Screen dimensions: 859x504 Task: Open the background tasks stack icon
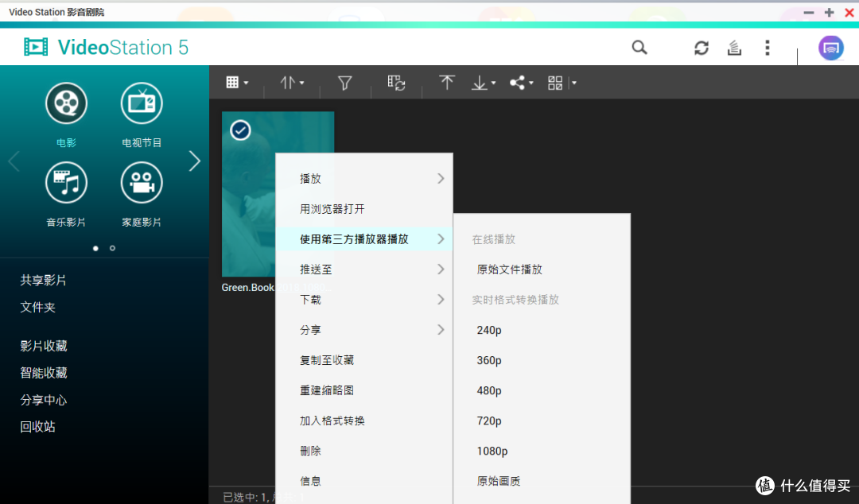click(734, 48)
